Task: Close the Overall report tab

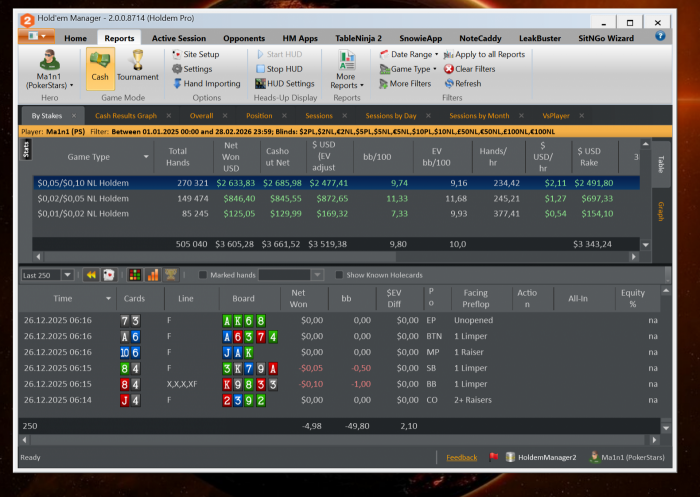Action: click(225, 116)
